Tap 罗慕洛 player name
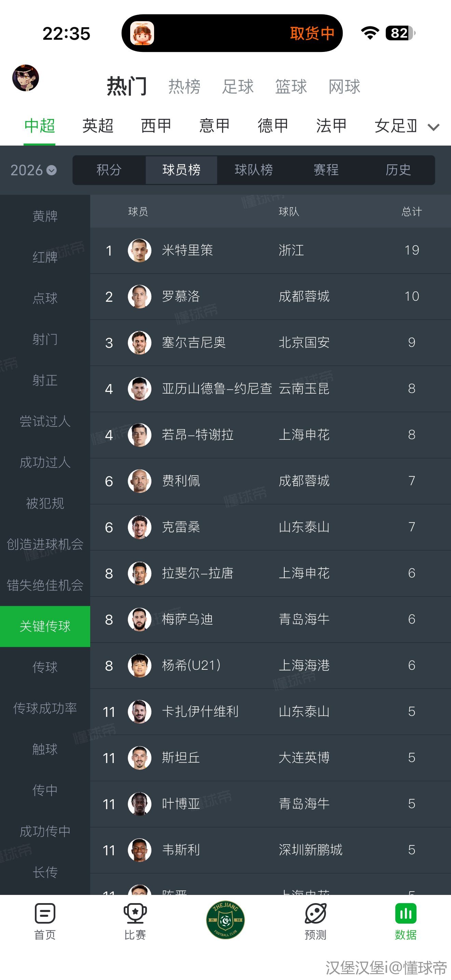 point(181,296)
